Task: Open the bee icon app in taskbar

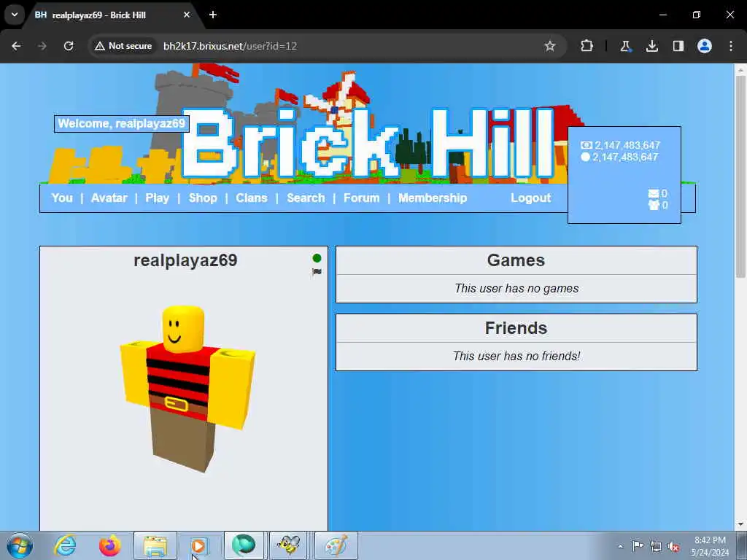Action: (x=288, y=545)
